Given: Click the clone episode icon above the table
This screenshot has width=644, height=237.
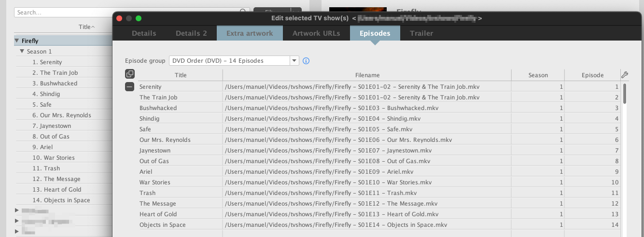Looking at the screenshot, I should point(130,74).
